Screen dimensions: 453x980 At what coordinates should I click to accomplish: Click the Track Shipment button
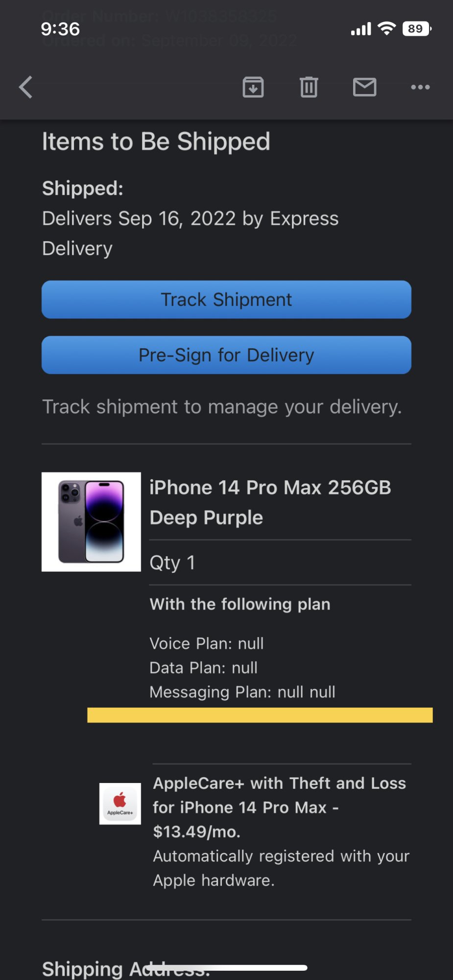(226, 299)
